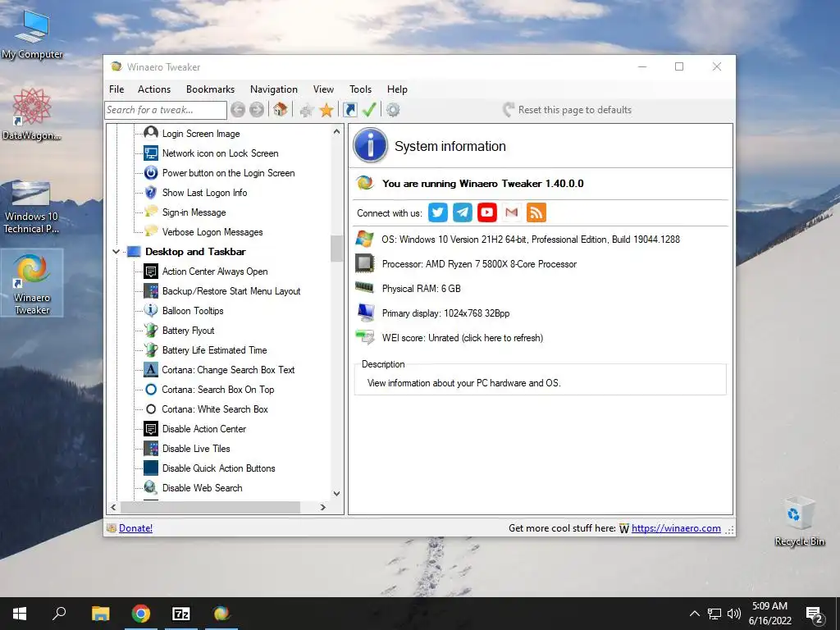Viewport: 840px width, 630px height.
Task: Select Disable Action Center
Action: 204,428
